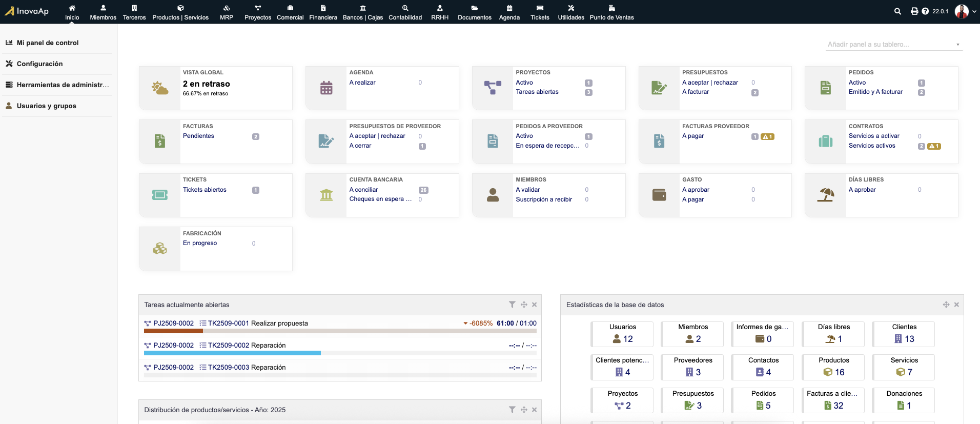This screenshot has height=424, width=980.
Task: Click the Cuenta Bancaria bank widget icon
Action: pos(326,195)
